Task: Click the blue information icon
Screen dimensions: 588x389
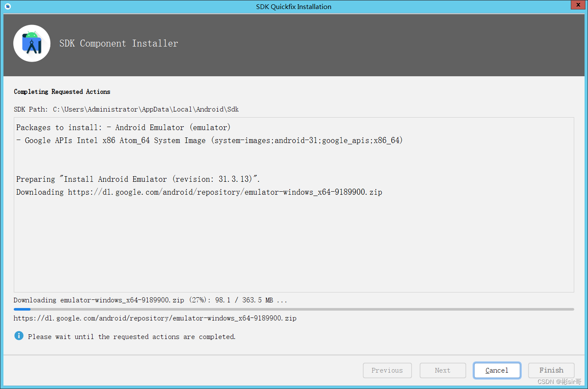Action: [x=19, y=336]
